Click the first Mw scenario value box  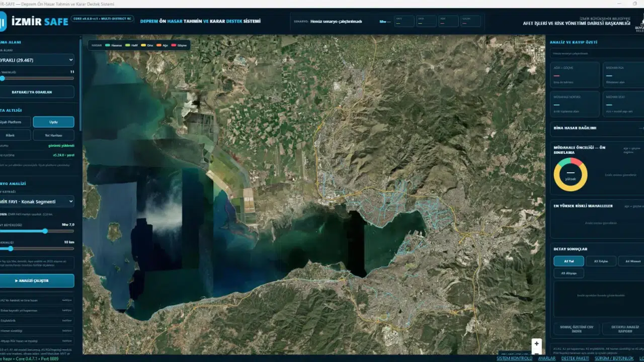point(405,21)
